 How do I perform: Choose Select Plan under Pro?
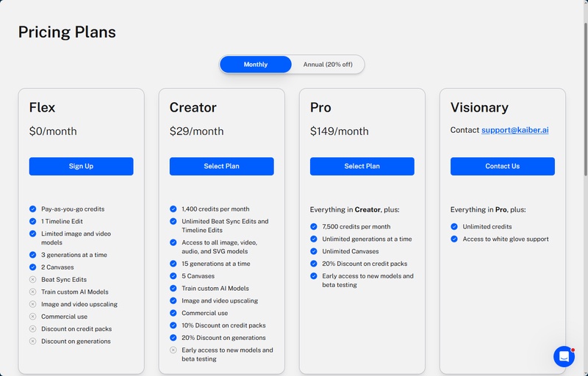pyautogui.click(x=362, y=166)
